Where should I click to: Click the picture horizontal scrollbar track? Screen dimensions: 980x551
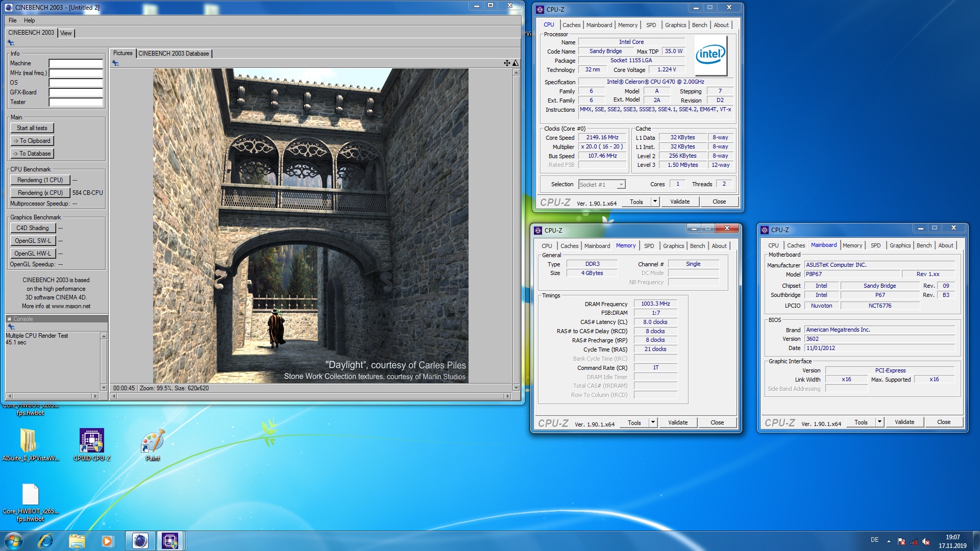pos(311,396)
